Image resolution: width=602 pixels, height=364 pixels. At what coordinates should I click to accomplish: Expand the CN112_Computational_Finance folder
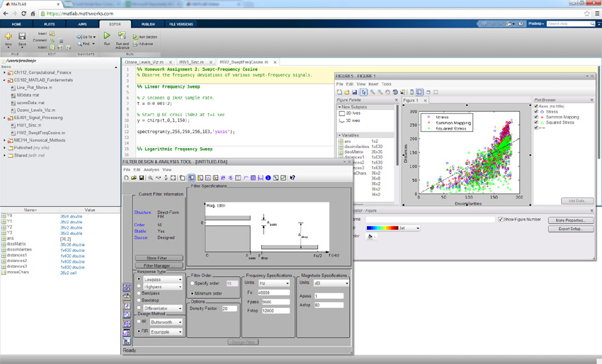(x=4, y=72)
